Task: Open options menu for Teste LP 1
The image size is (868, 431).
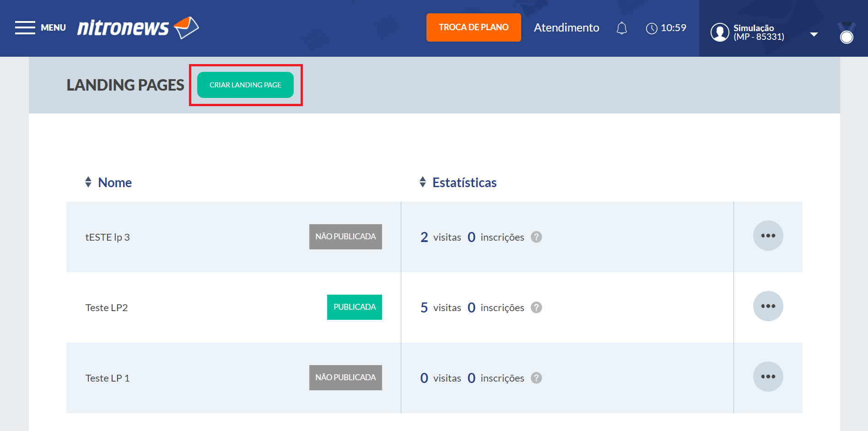Action: (768, 377)
